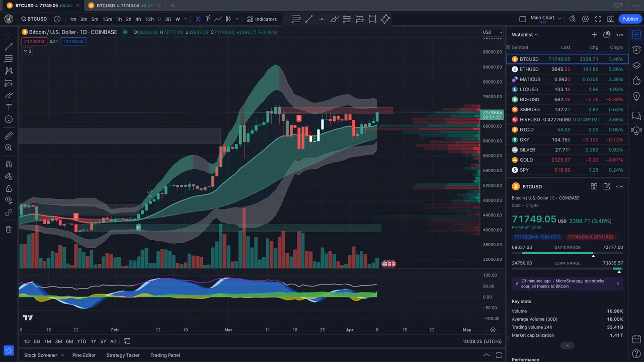Remove objects with the trash icon
Image resolution: width=644 pixels, height=362 pixels.
(x=9, y=229)
